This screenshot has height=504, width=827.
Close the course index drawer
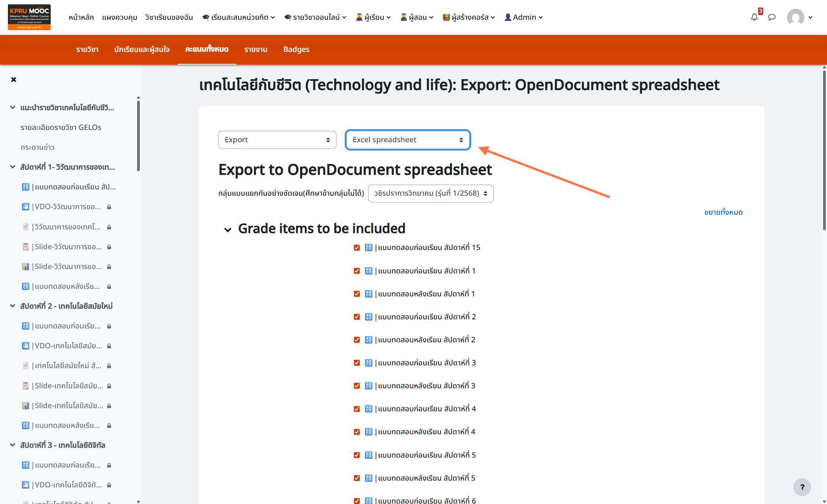tap(14, 80)
